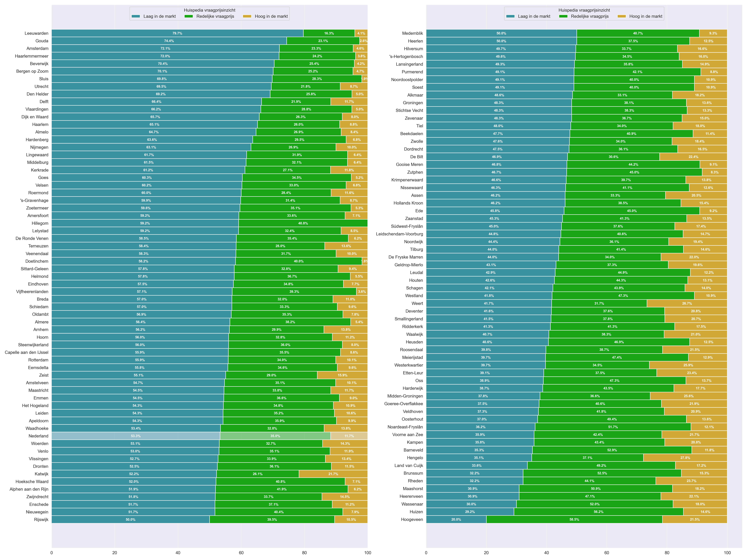Click the 'Hoog in de markt' swatch in the Medemblik chart legend

click(x=622, y=16)
